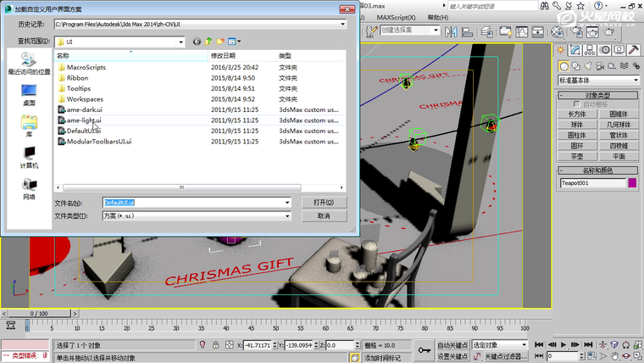
Task: Click the up-one-level folder icon
Action: point(208,41)
